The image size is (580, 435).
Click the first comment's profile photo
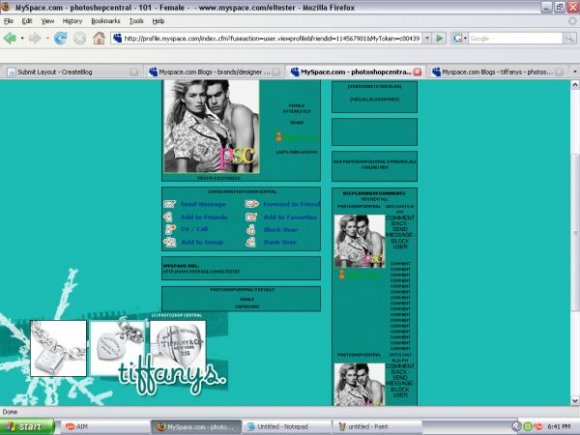[x=360, y=241]
